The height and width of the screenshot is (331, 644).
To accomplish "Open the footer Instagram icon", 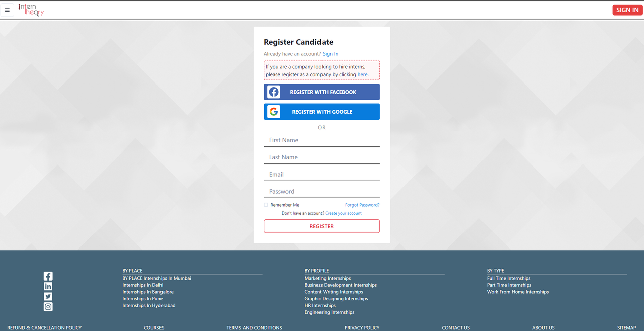I will 48,307.
